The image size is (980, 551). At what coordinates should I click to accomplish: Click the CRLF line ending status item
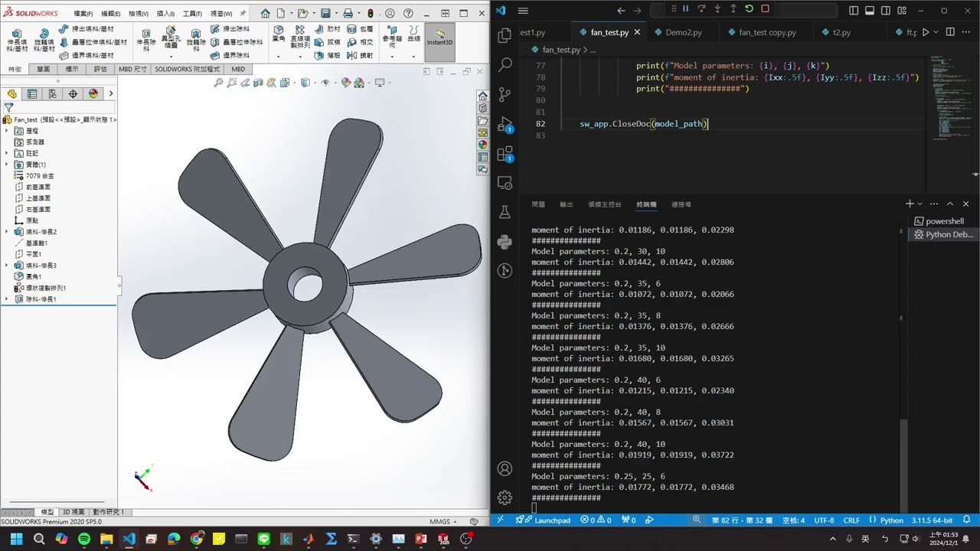(x=851, y=520)
